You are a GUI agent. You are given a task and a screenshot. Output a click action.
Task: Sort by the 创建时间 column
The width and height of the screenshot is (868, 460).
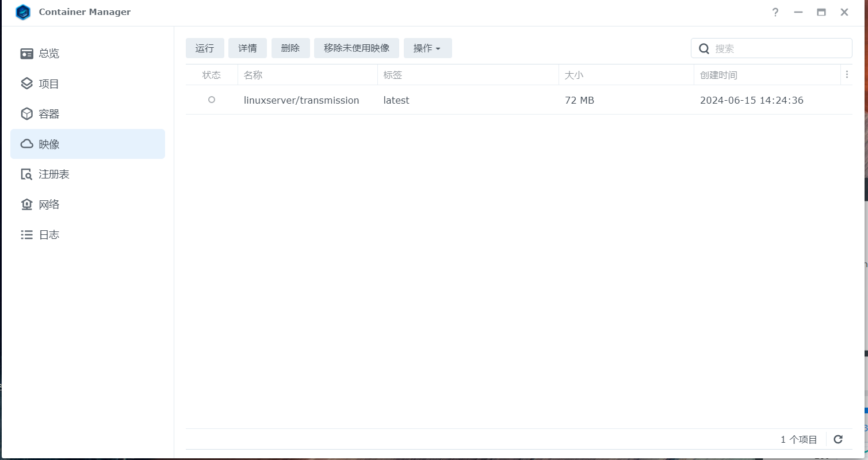tap(719, 74)
